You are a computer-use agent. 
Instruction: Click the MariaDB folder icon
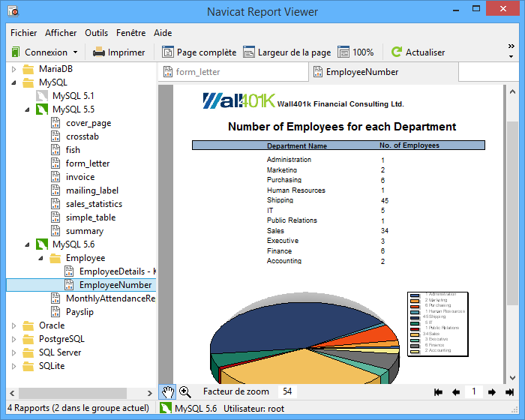coord(28,69)
